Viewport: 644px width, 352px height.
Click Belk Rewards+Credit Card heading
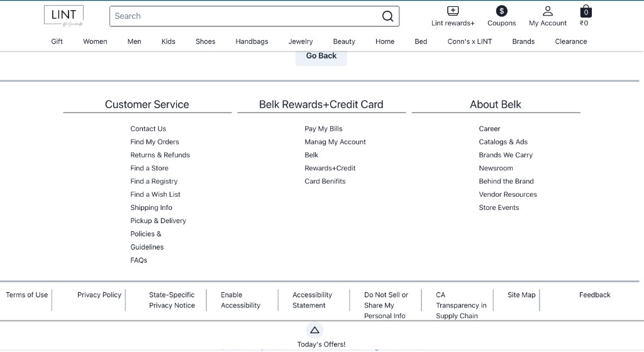point(321,104)
